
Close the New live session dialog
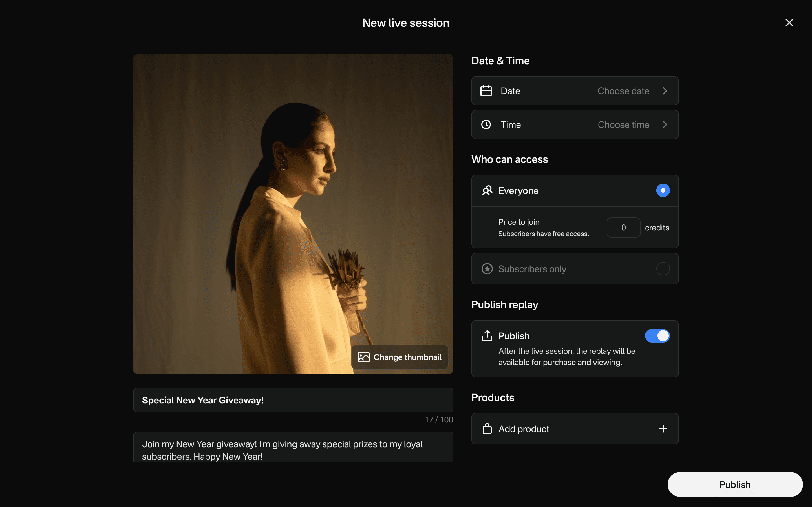tap(789, 23)
